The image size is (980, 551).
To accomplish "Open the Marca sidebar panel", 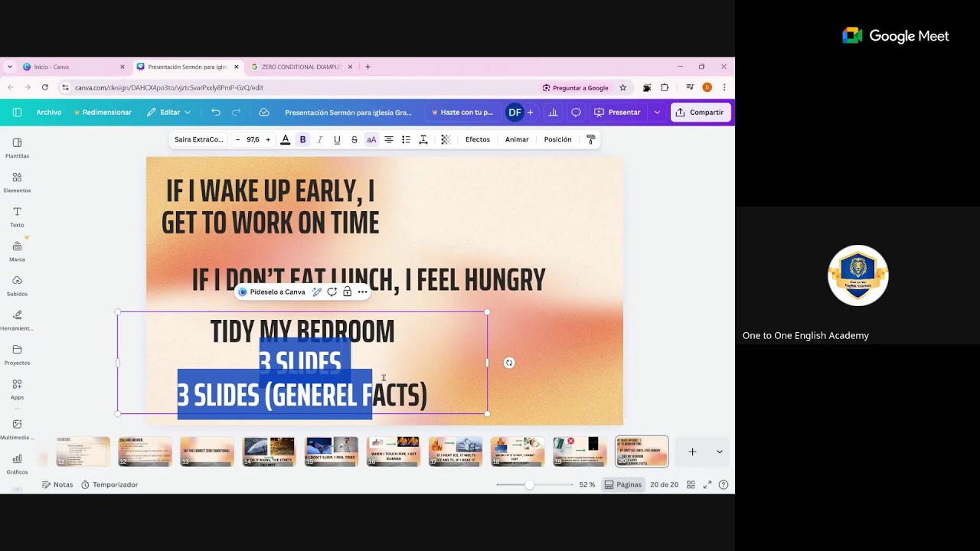I will [17, 252].
